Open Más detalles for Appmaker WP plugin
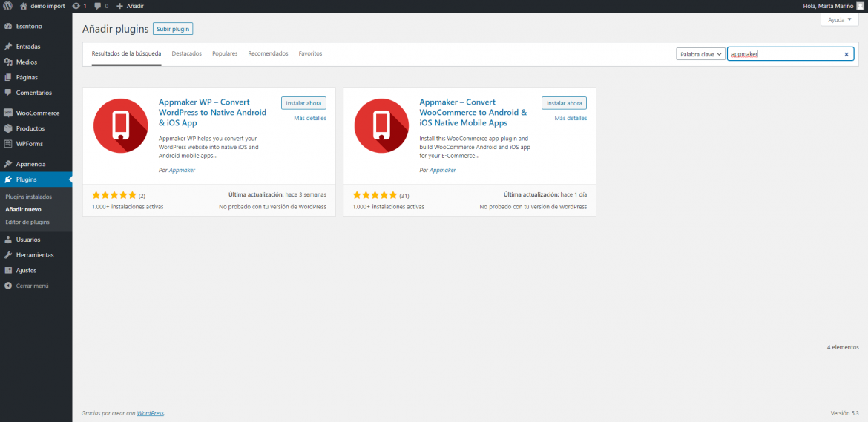The image size is (868, 422). [310, 119]
